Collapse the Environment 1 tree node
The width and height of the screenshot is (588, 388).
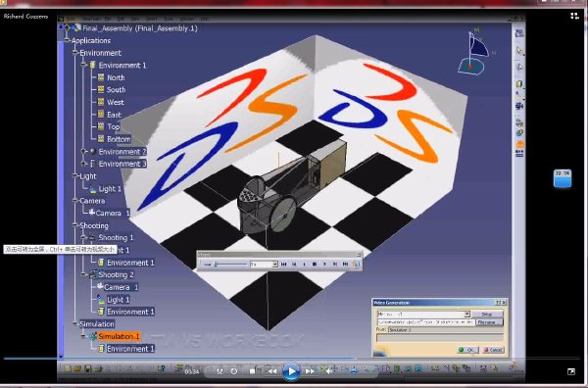[x=84, y=66]
